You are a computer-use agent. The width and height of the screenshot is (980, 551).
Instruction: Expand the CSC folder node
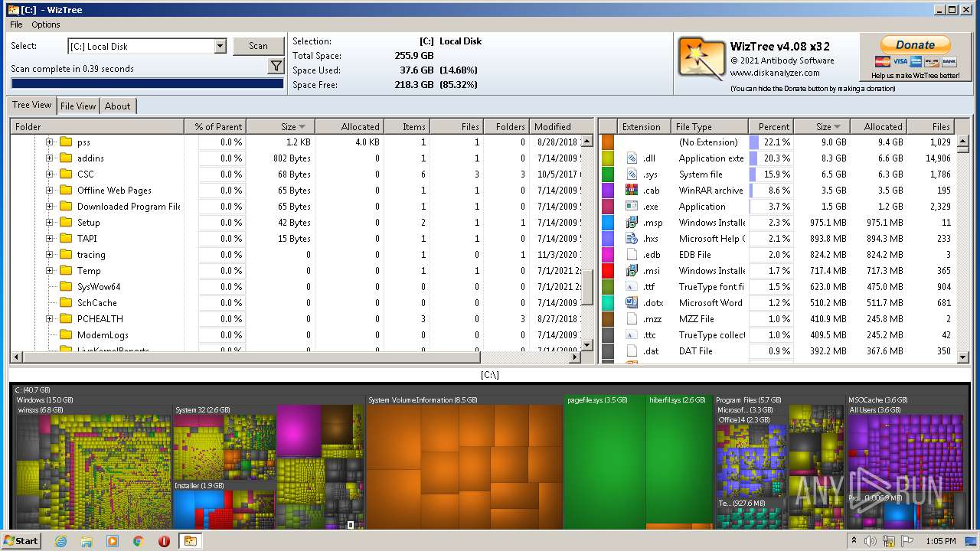[50, 174]
